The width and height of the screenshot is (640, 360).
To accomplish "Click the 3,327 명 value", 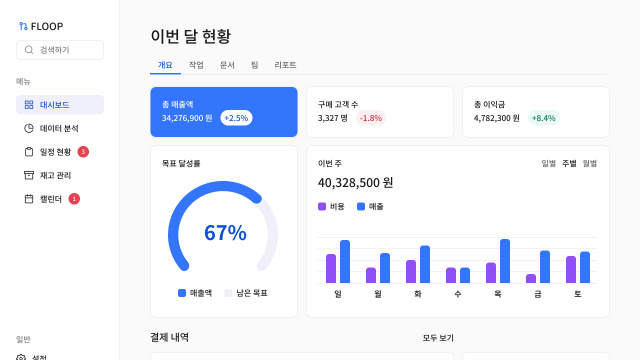I will tap(333, 118).
